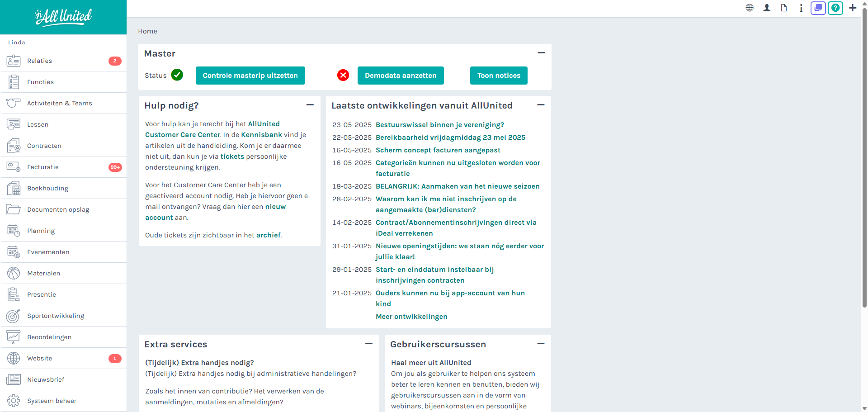Open the Kennisbank link
Viewport: 868px width, 412px height.
pos(261,135)
